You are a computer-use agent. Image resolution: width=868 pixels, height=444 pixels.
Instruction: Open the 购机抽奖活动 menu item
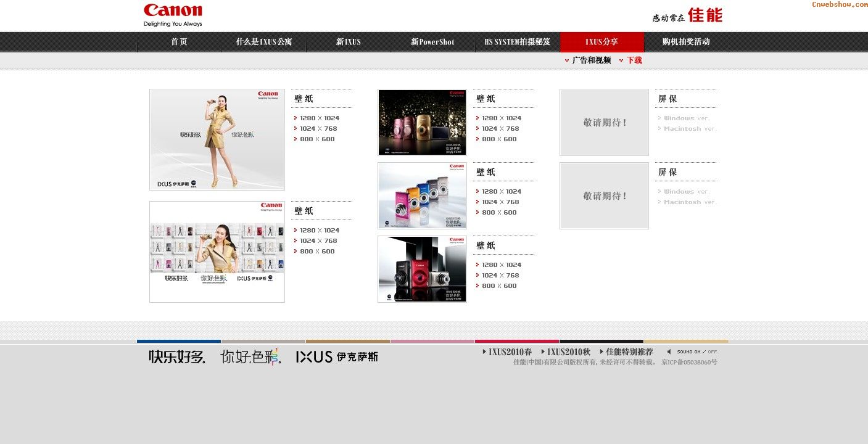pos(686,42)
